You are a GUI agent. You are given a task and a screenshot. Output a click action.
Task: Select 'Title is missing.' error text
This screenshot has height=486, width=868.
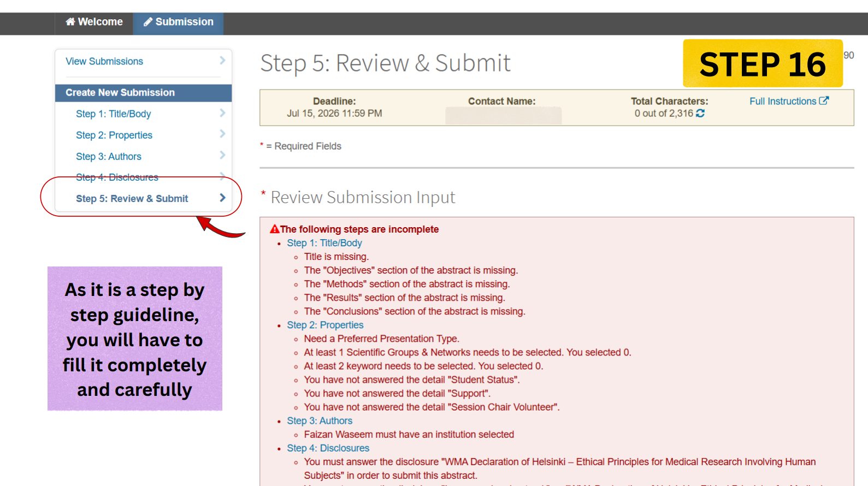tap(336, 257)
